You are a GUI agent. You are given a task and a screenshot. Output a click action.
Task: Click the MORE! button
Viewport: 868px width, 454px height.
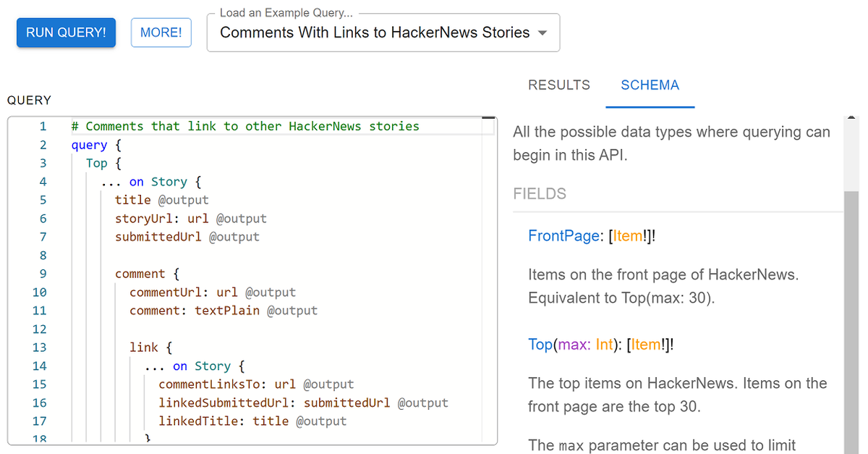point(161,33)
